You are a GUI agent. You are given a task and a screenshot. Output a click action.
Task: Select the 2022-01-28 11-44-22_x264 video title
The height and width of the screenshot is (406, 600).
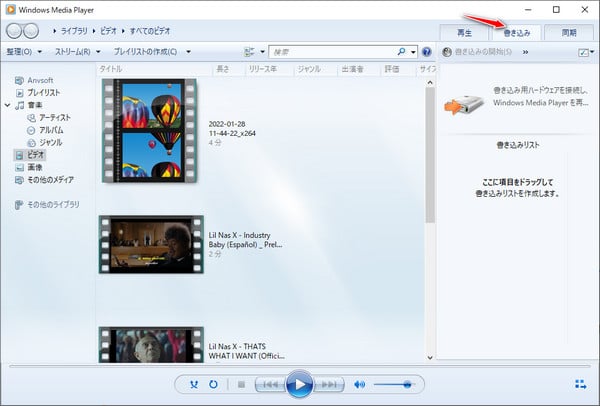point(232,129)
